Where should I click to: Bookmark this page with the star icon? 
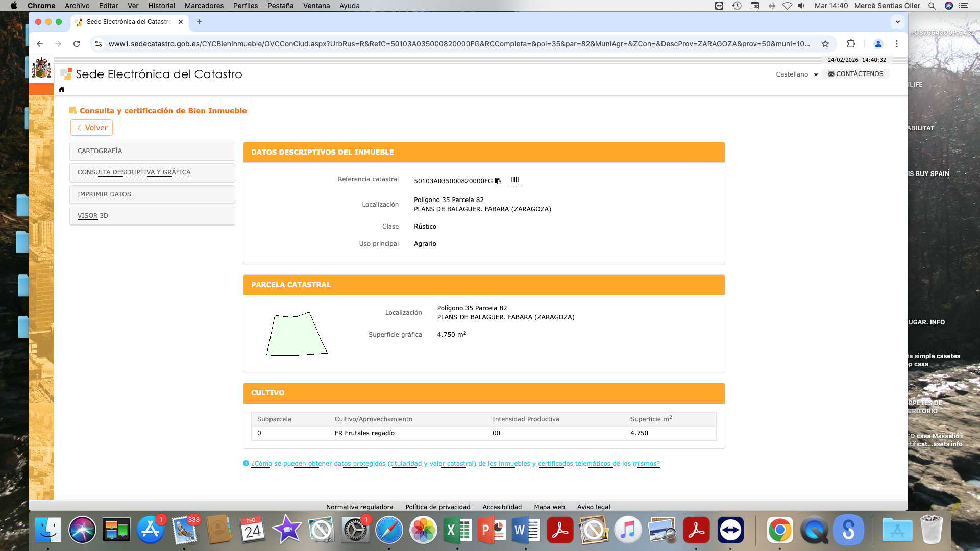click(x=825, y=44)
